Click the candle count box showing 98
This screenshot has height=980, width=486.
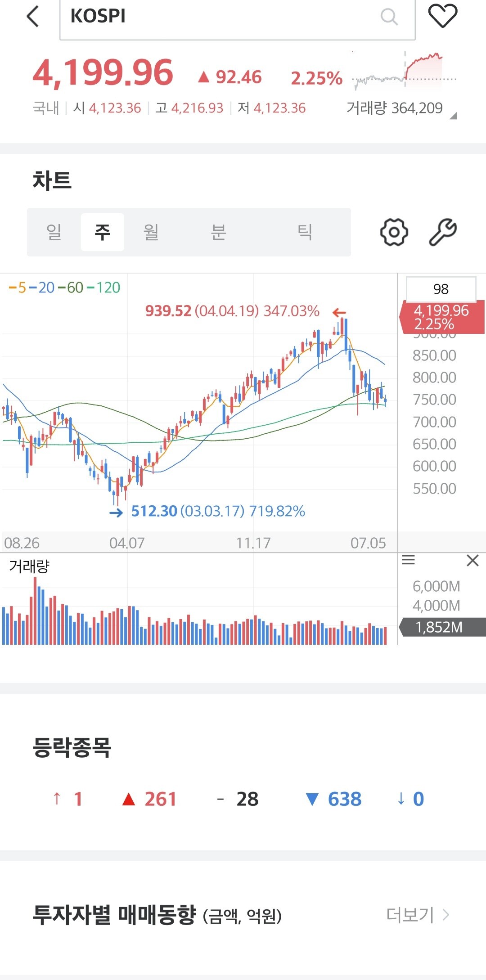coord(441,289)
